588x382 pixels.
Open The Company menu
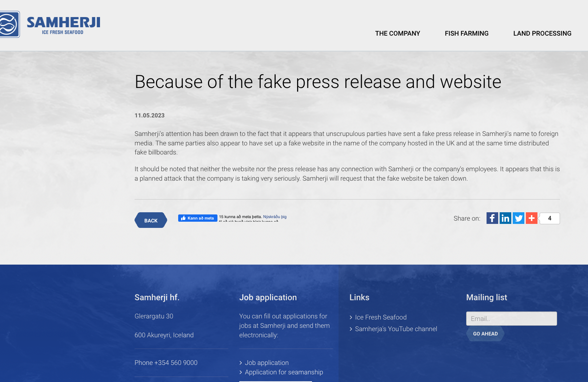point(397,33)
